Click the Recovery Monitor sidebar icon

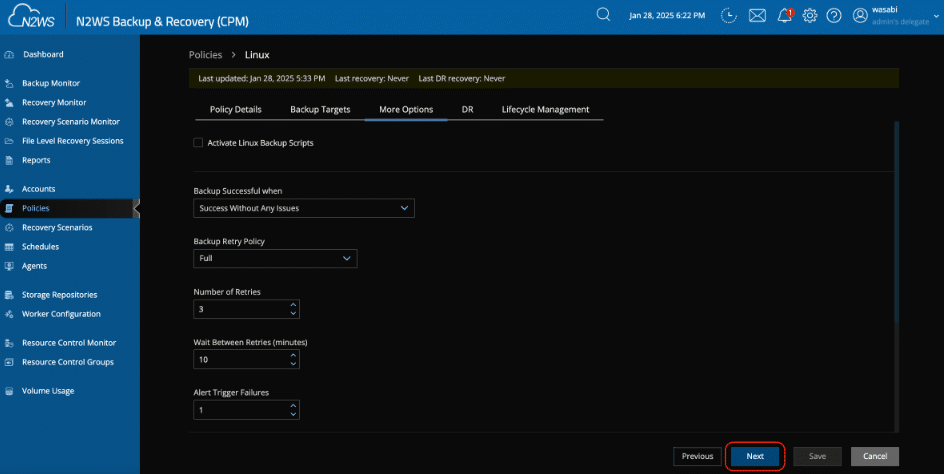click(x=8, y=103)
